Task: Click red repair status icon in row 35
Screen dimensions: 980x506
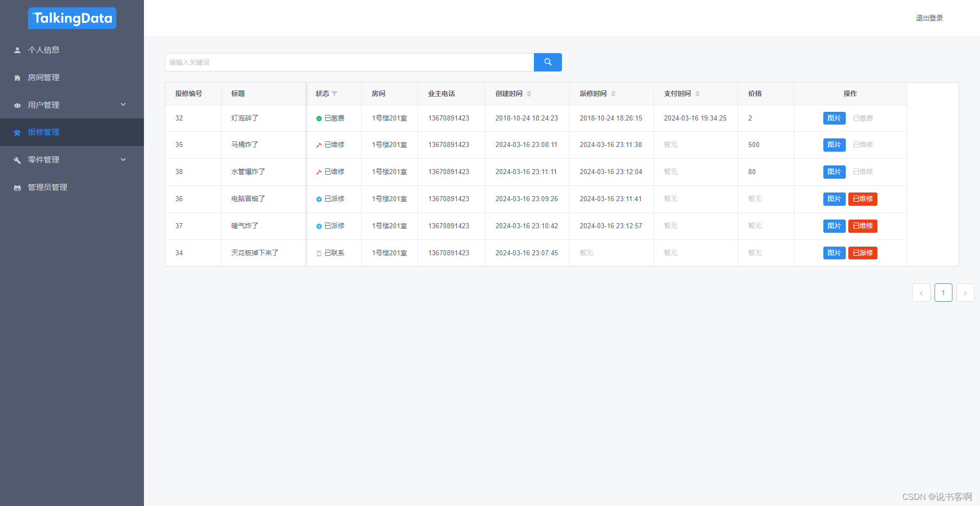Action: 319,145
